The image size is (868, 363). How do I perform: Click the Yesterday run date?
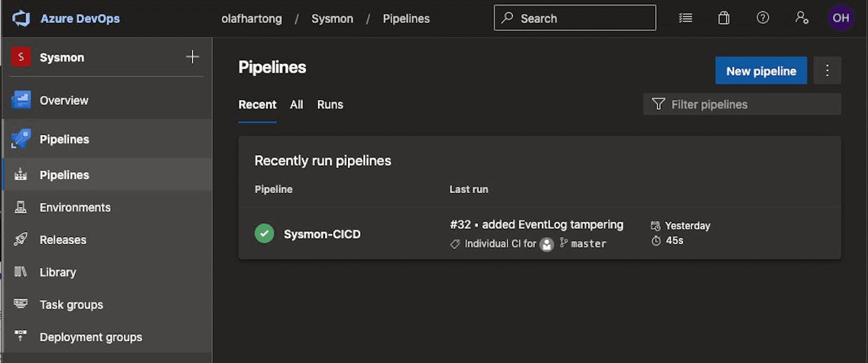(687, 226)
